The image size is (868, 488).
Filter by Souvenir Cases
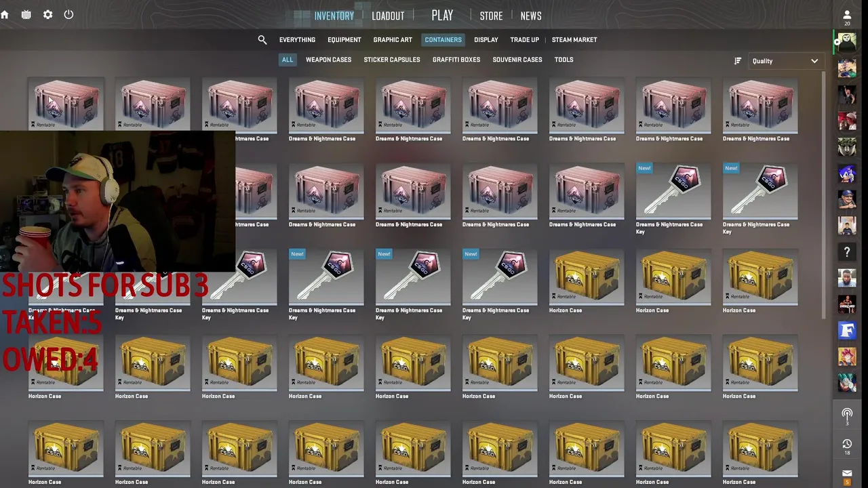[517, 60]
